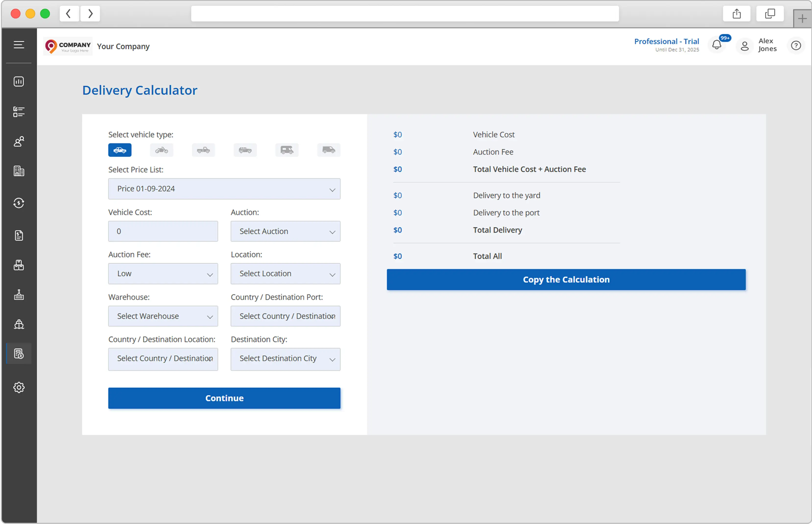Click the Vehicle Cost result label
The width and height of the screenshot is (812, 524).
[x=494, y=134]
